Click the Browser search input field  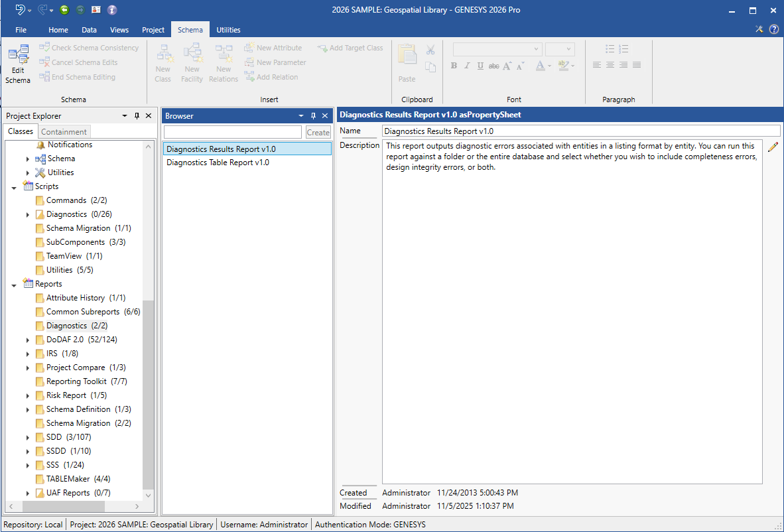[232, 133]
